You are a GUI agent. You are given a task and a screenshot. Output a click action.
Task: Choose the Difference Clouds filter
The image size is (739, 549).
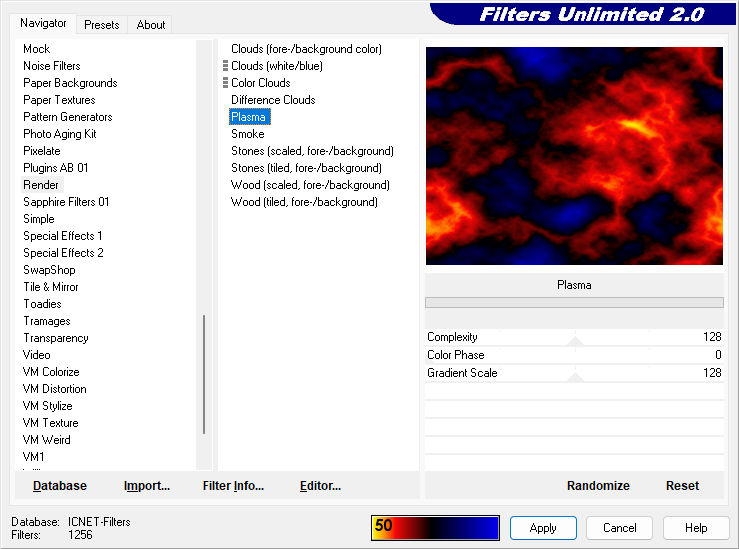(x=273, y=99)
